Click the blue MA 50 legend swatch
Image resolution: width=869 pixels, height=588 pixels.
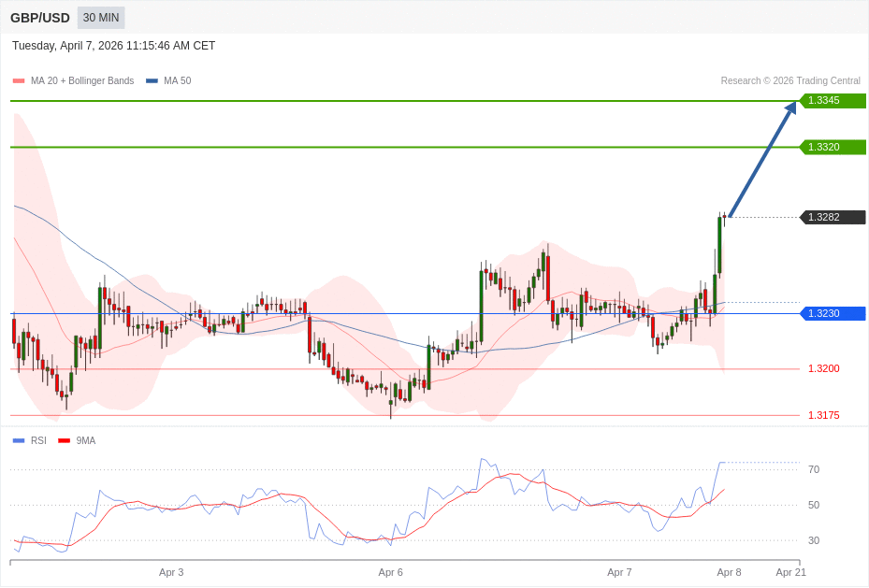[152, 81]
